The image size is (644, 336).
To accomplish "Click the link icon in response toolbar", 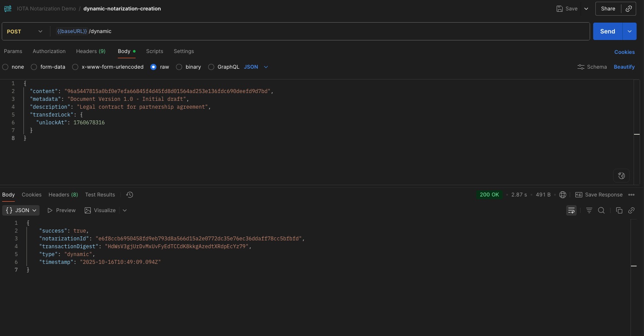I will click(x=631, y=210).
